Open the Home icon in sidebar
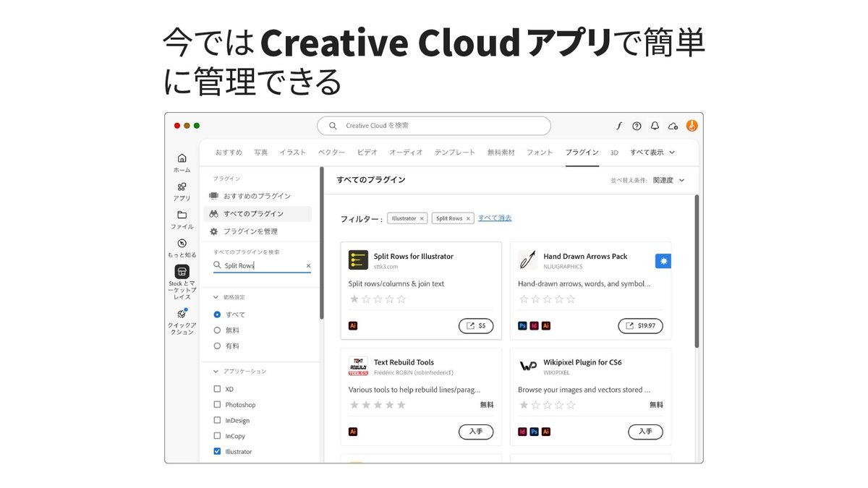The width and height of the screenshot is (868, 488). tap(182, 158)
